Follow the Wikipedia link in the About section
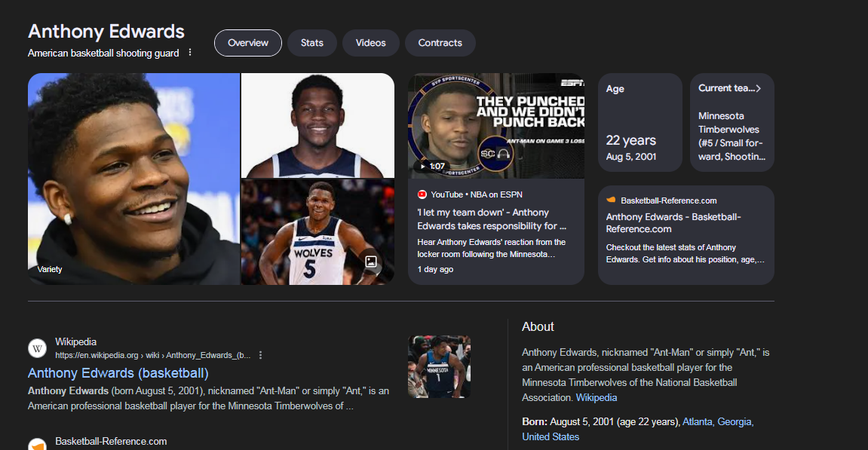 click(x=597, y=397)
